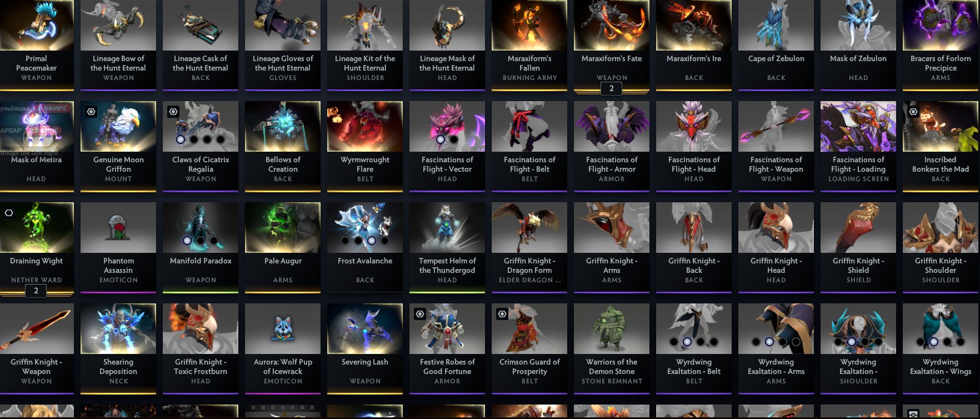Screen dimensions: 980x419
Task: Click the Fascinations of Flight - Loading label
Action: [858, 164]
